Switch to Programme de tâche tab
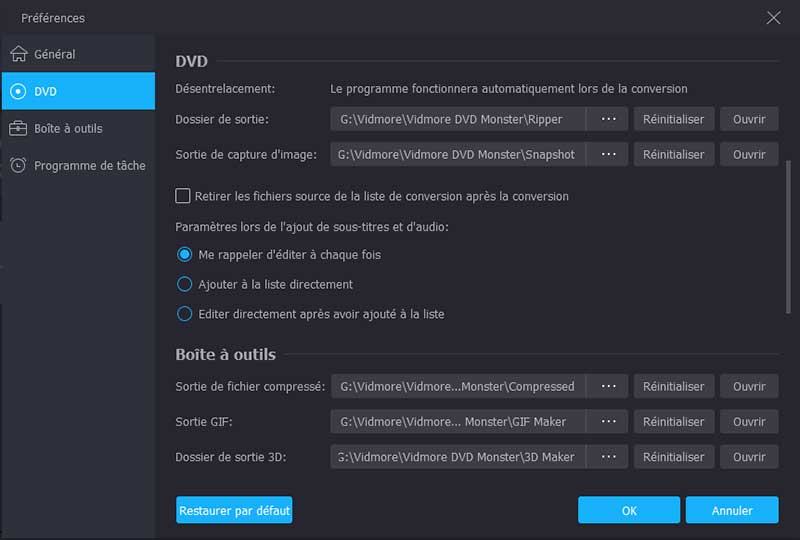This screenshot has width=800, height=540. click(89, 165)
